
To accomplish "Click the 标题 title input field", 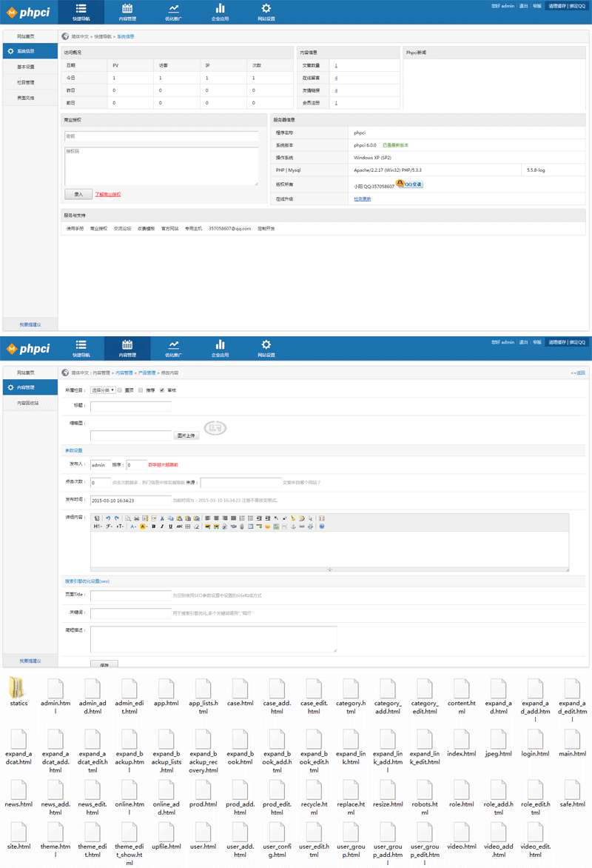I will [x=131, y=406].
